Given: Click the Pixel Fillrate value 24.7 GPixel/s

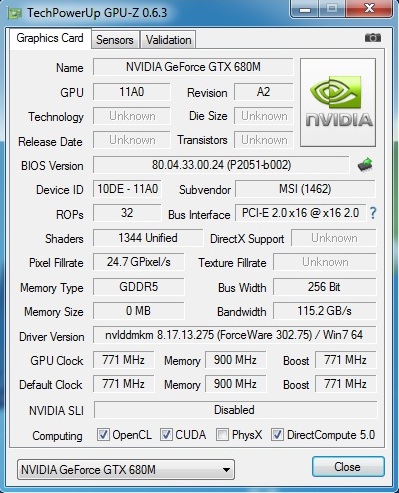Looking at the screenshot, I should pos(139,262).
